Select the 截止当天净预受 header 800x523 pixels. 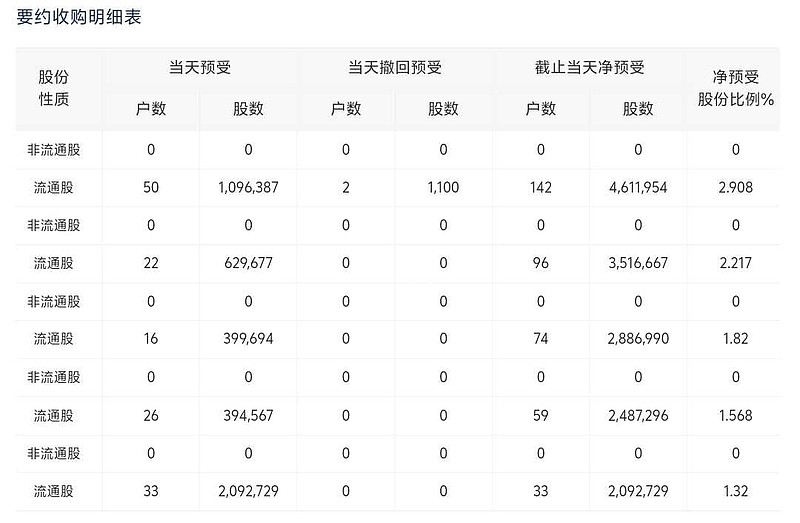[590, 68]
